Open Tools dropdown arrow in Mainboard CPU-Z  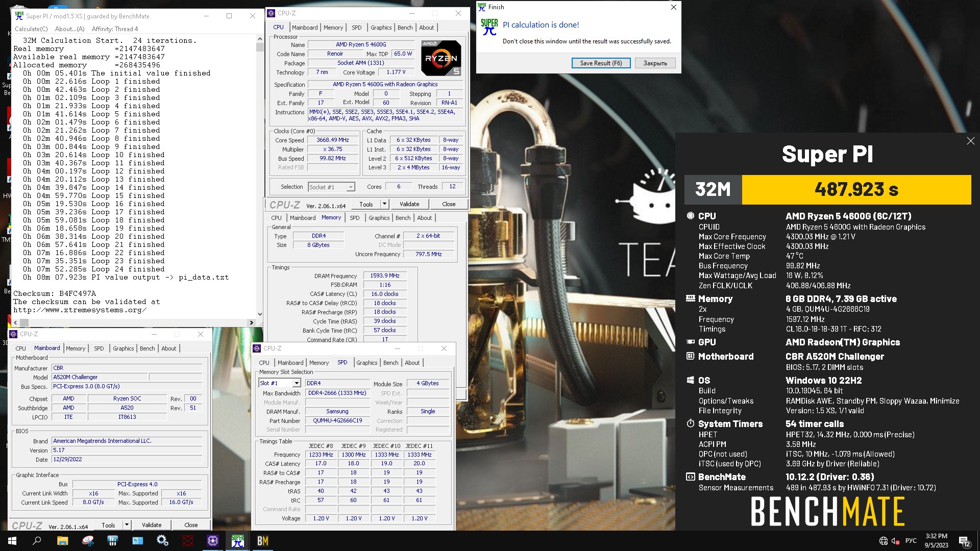coord(127,525)
